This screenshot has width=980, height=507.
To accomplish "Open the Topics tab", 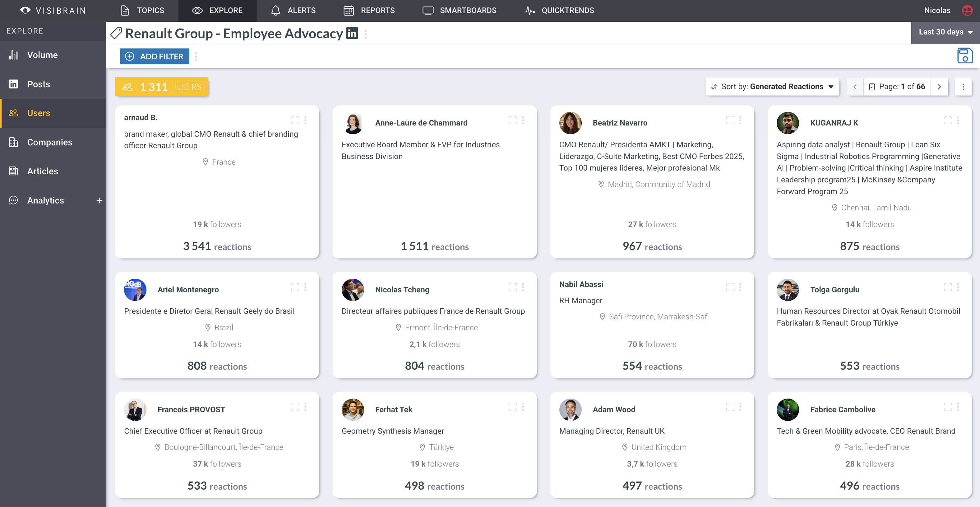I will pos(142,10).
